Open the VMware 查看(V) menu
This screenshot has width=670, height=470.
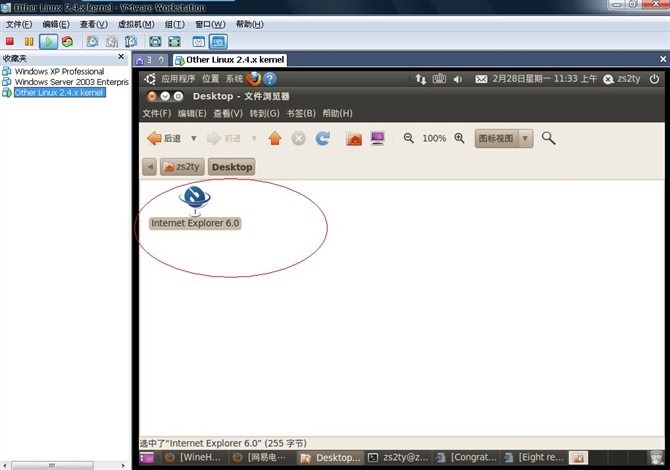(x=94, y=24)
